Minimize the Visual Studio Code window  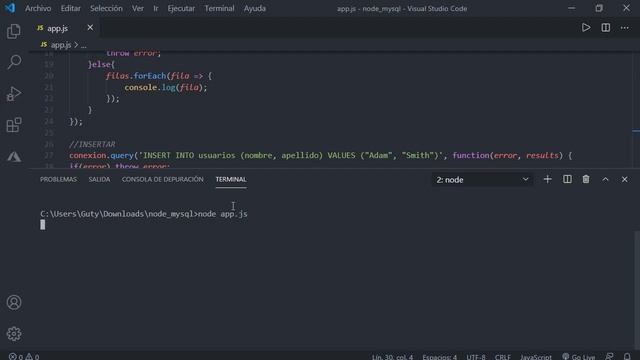[x=571, y=8]
